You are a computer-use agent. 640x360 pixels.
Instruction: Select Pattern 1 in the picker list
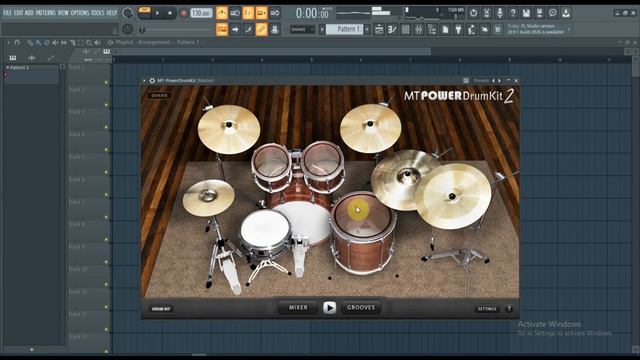[31, 67]
